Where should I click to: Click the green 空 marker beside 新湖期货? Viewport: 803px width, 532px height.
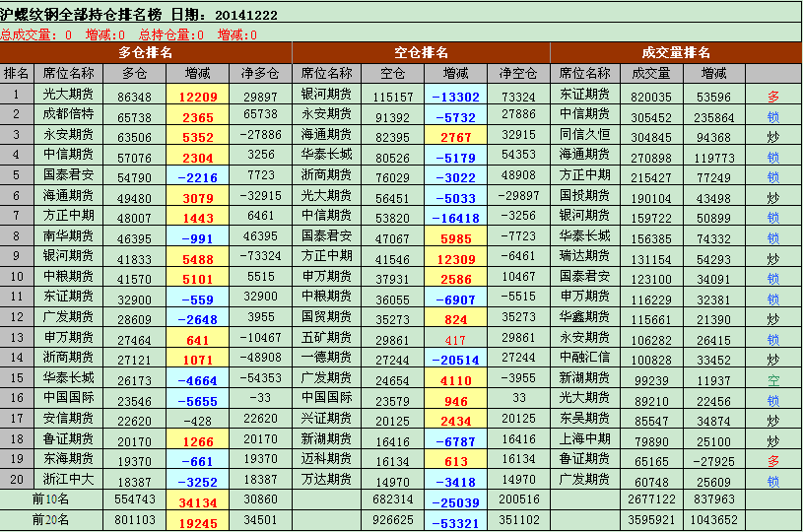click(x=773, y=380)
